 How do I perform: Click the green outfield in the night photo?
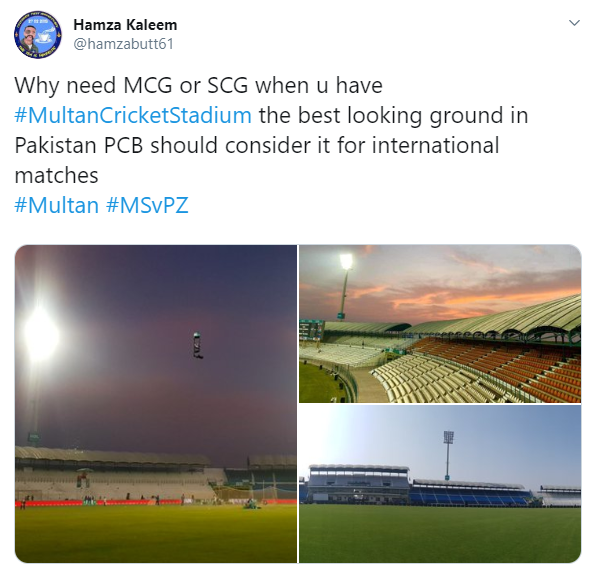156,533
